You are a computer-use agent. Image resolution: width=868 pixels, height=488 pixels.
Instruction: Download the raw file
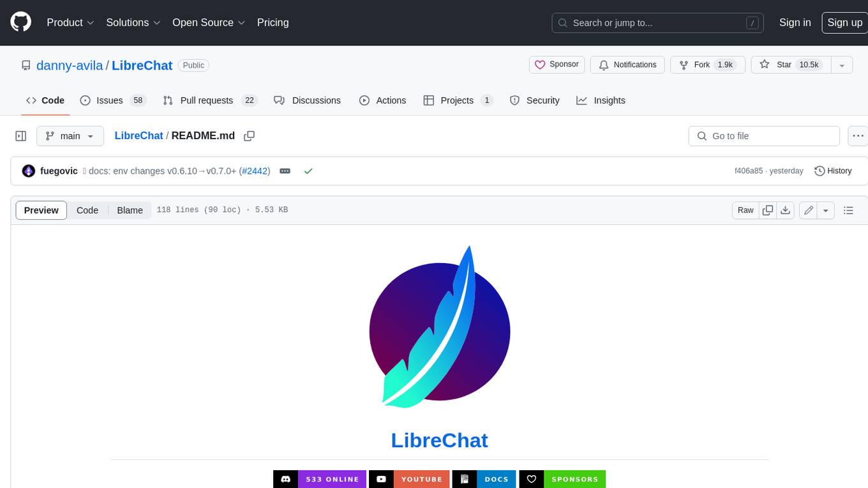(786, 210)
